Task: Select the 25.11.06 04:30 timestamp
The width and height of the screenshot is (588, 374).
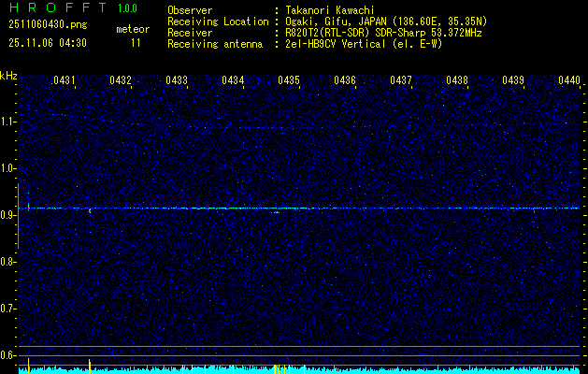Action: tap(47, 43)
